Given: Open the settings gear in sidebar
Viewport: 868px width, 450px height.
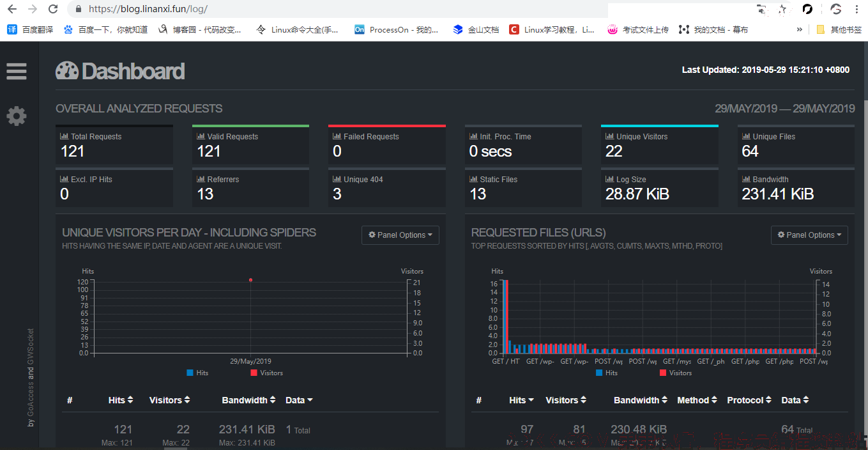Looking at the screenshot, I should coord(17,116).
